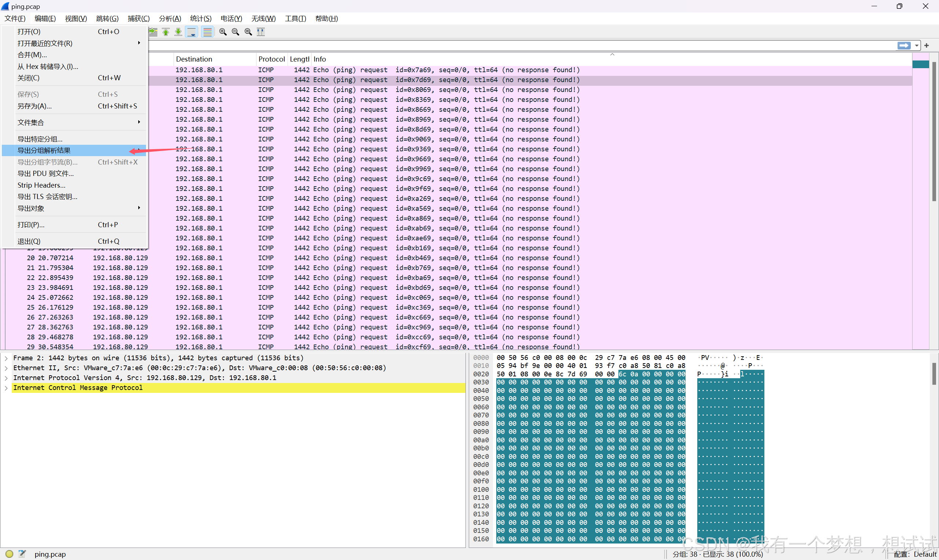Image resolution: width=939 pixels, height=560 pixels.
Task: Expand the Ethernet II detail row
Action: click(x=6, y=368)
